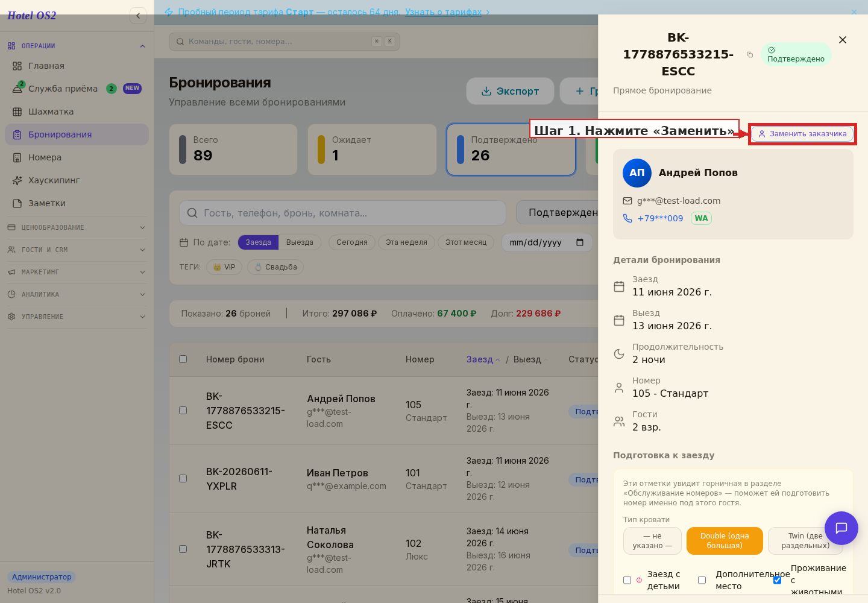The height and width of the screenshot is (603, 868).
Task: Select Double bed type option
Action: click(725, 541)
